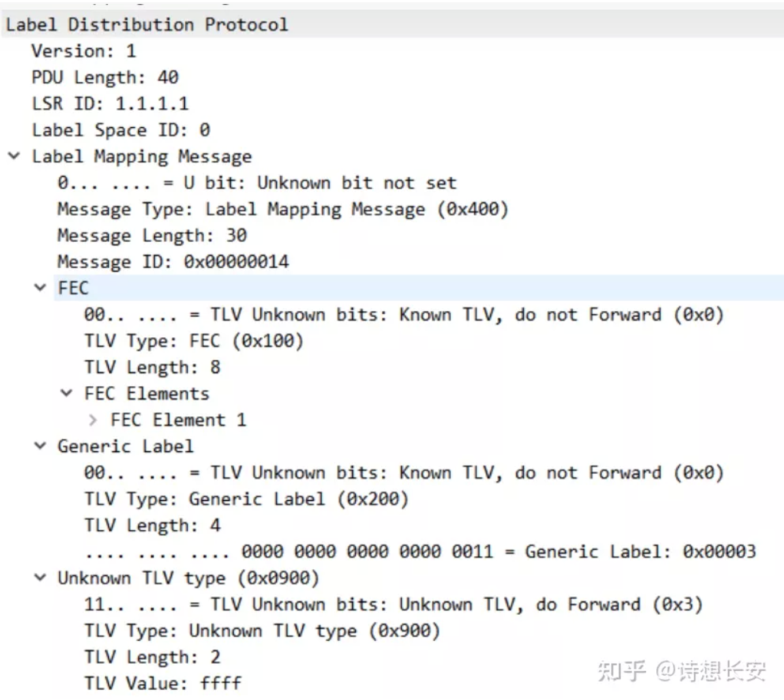Select TLV Type: Generic Label (0x200)
The image size is (784, 700).
[246, 499]
